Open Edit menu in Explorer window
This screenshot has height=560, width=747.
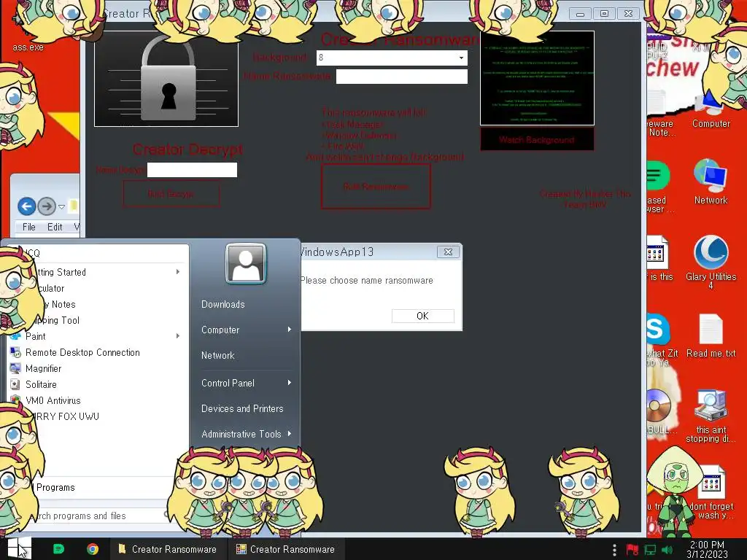click(54, 227)
